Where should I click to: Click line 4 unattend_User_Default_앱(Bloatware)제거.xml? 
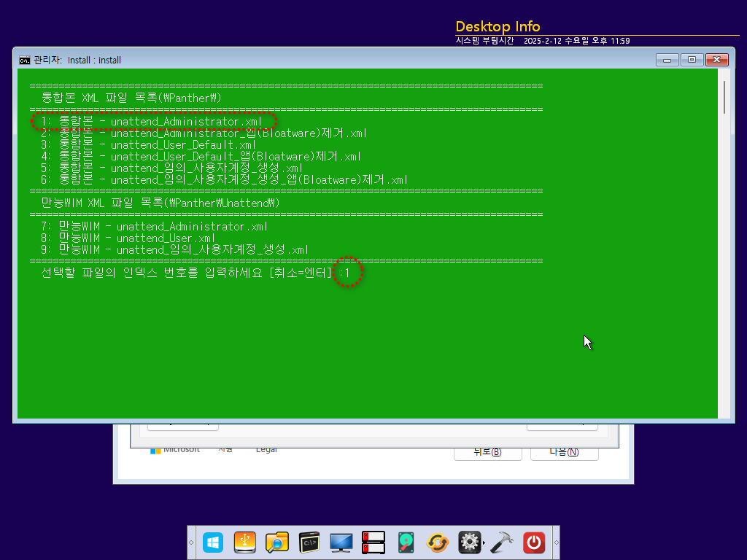pos(201,156)
